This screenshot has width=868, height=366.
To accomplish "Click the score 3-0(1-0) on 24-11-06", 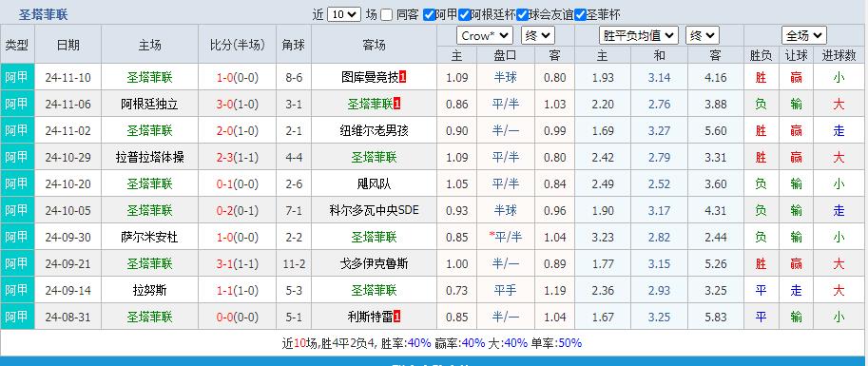I will click(x=238, y=105).
